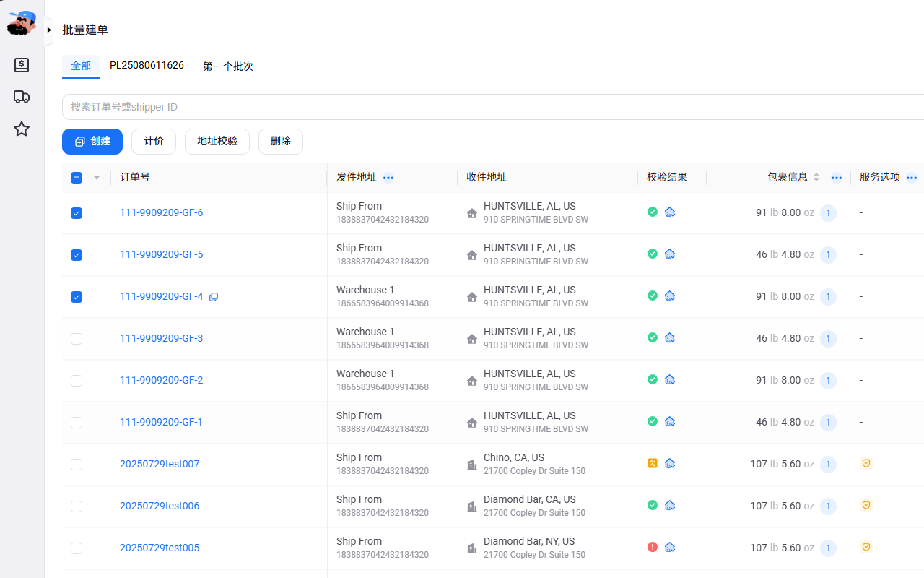
Task: Open the 发件地址 column options menu
Action: (x=388, y=178)
